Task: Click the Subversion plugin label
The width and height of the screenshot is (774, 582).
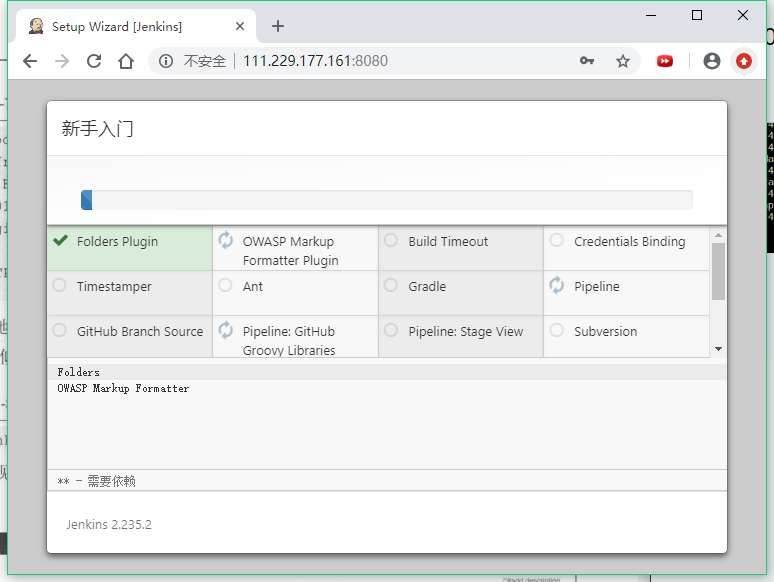Action: (606, 332)
